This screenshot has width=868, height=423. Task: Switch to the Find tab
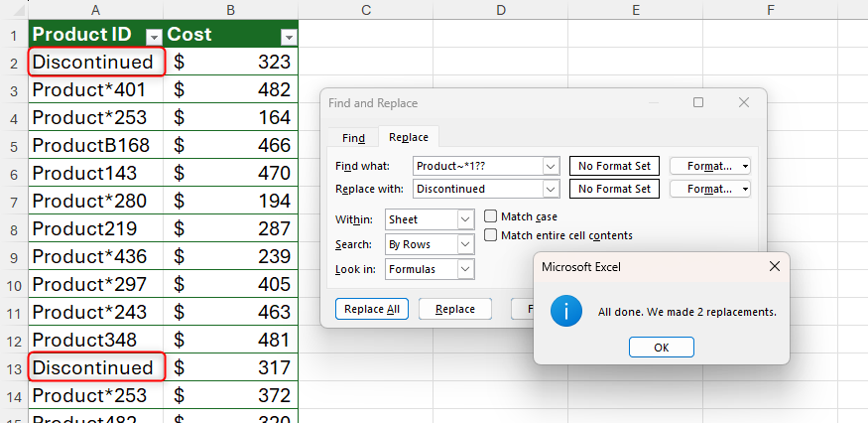[x=353, y=138]
